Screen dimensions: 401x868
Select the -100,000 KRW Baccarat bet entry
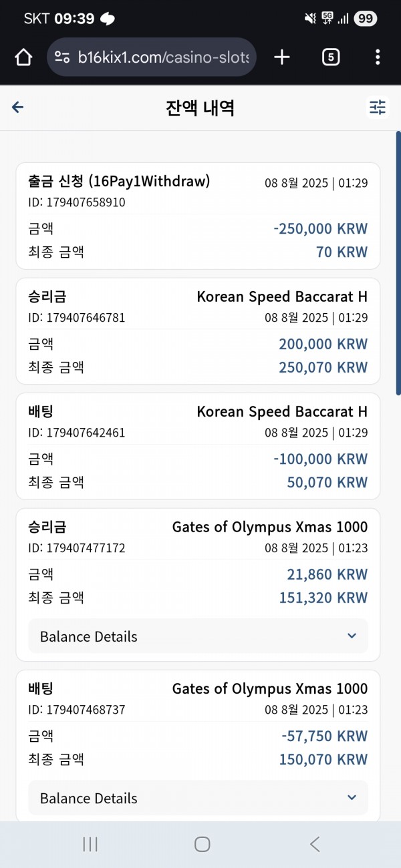[x=198, y=446]
